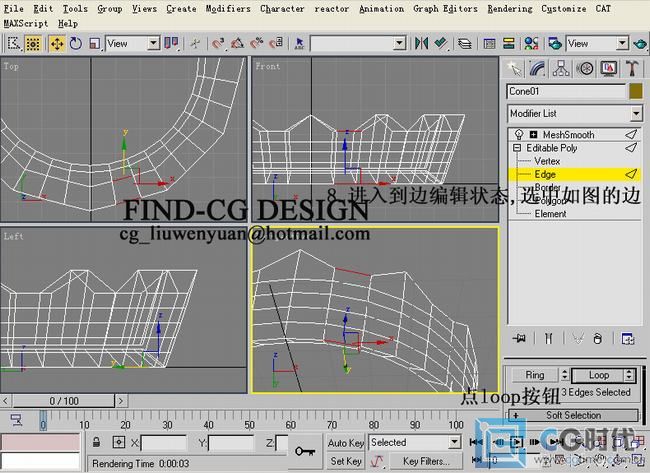Image resolution: width=650 pixels, height=473 pixels.
Task: Click the Quick Render teapot icon
Action: click(639, 43)
